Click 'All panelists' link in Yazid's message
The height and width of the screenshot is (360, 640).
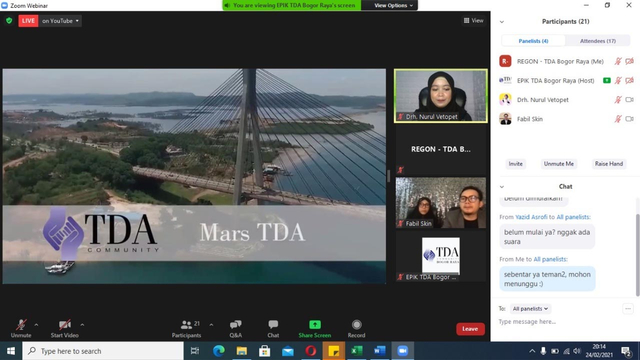pos(573,217)
